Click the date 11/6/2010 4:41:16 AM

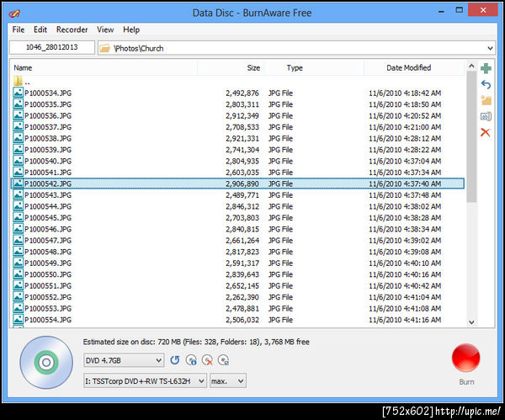[405, 320]
